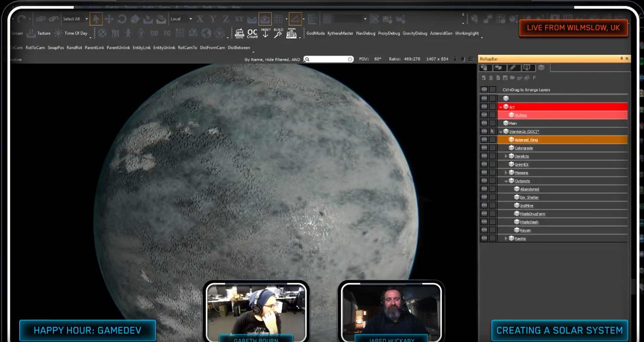Collapse the Stanton2c (SOC) layer group
644x342 pixels.
tap(501, 132)
